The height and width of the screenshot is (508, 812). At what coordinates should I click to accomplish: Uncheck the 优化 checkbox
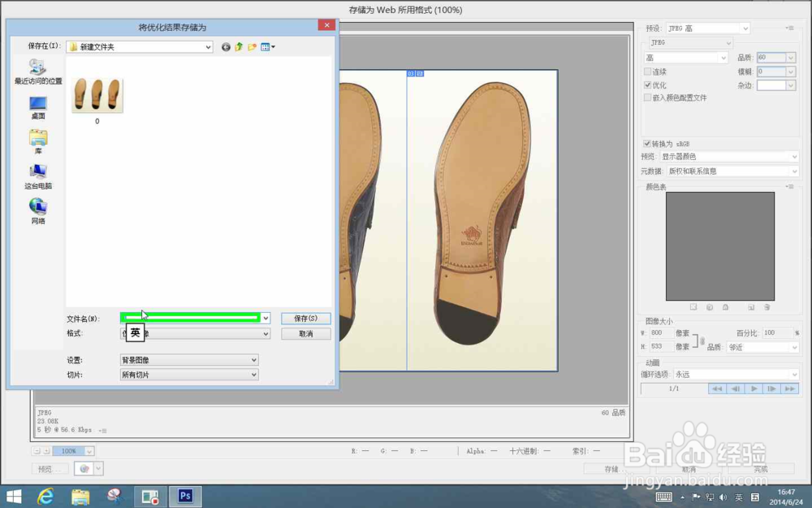(x=647, y=85)
